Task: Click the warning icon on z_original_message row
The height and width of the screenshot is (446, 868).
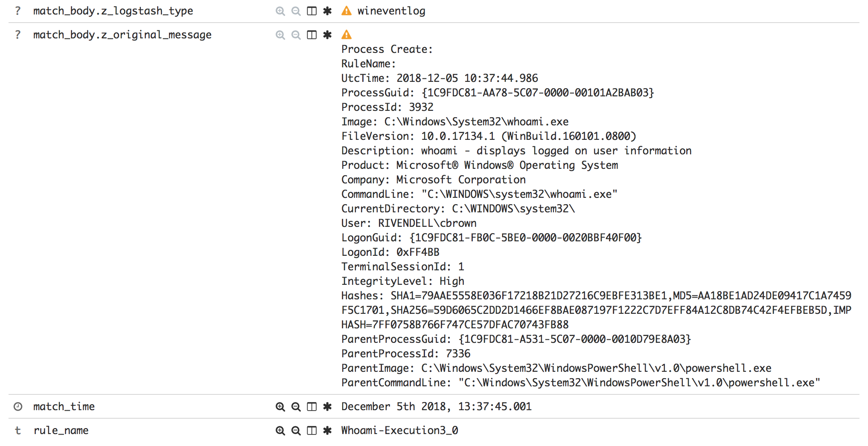Action: (x=347, y=35)
